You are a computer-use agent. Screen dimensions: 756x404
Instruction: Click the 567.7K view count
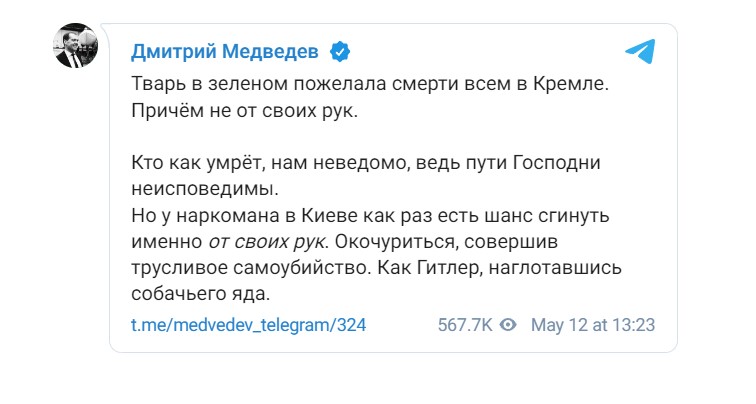coord(464,325)
